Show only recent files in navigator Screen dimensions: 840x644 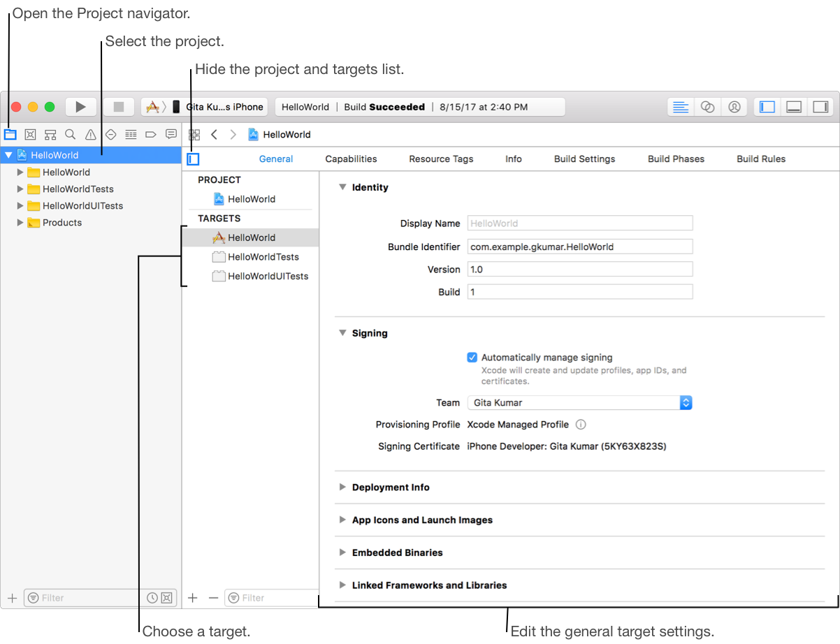click(152, 598)
